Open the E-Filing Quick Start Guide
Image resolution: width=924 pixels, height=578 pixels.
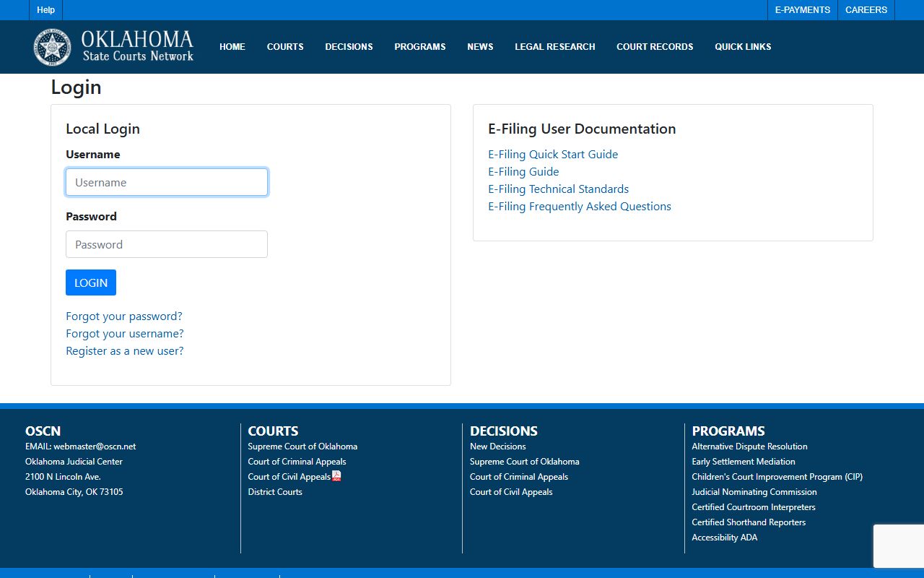tap(553, 155)
